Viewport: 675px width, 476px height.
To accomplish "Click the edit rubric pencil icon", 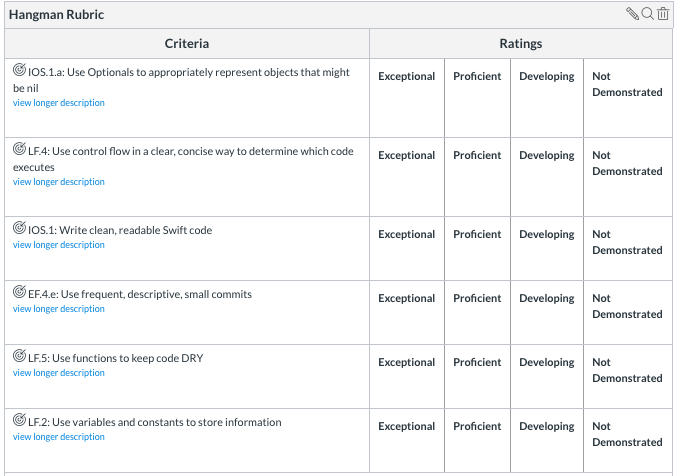I will point(632,14).
